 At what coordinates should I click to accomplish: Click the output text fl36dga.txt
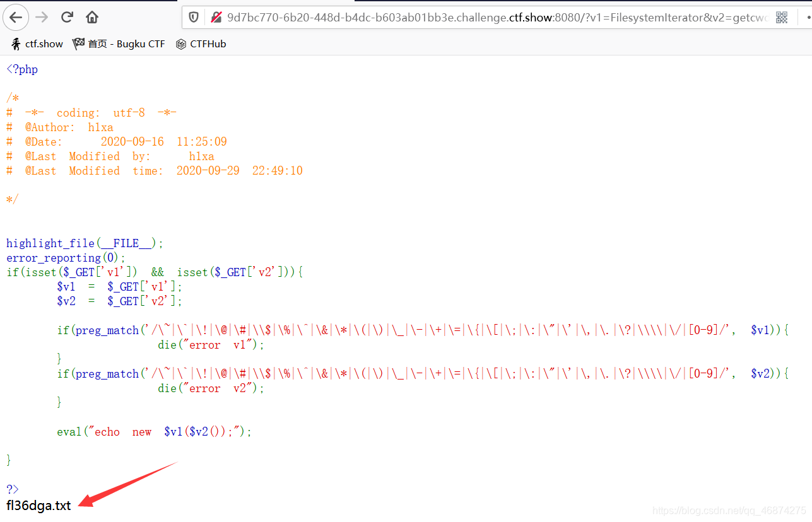tap(38, 506)
